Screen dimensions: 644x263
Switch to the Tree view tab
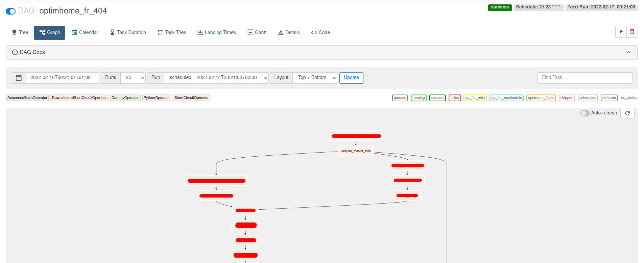click(20, 32)
